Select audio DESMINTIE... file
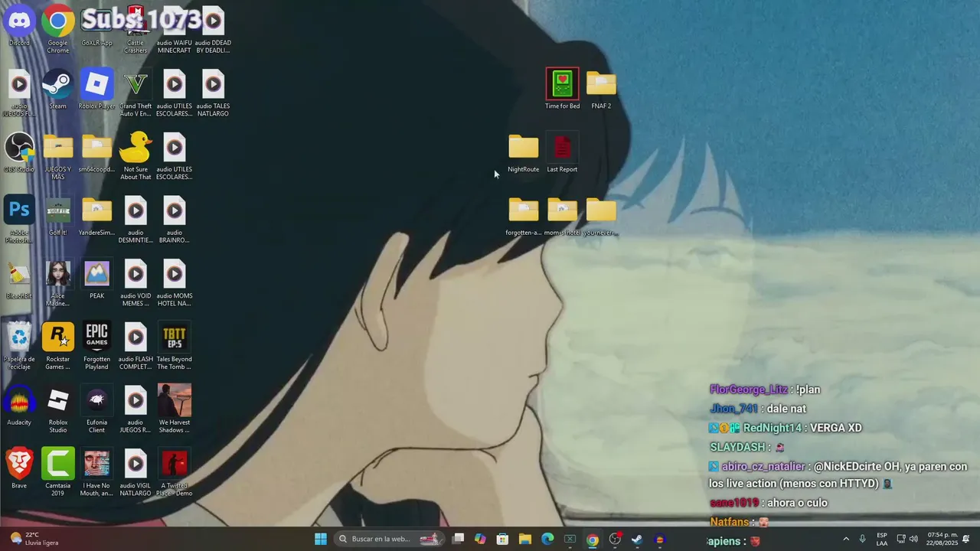Image resolution: width=980 pixels, height=551 pixels. 136,220
